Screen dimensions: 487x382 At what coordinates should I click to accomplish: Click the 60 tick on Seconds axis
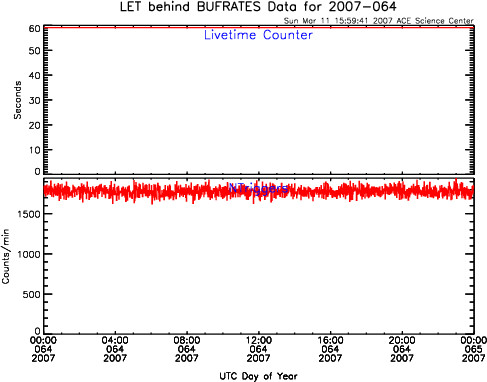coord(35,29)
